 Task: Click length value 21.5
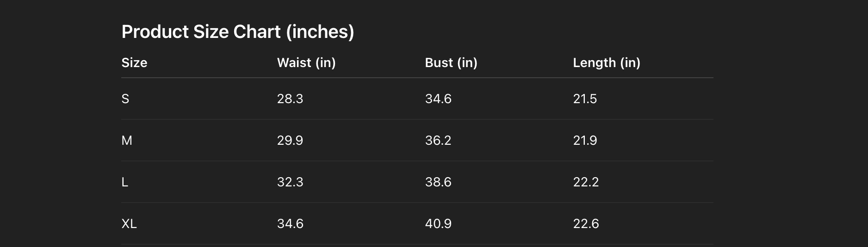[585, 99]
